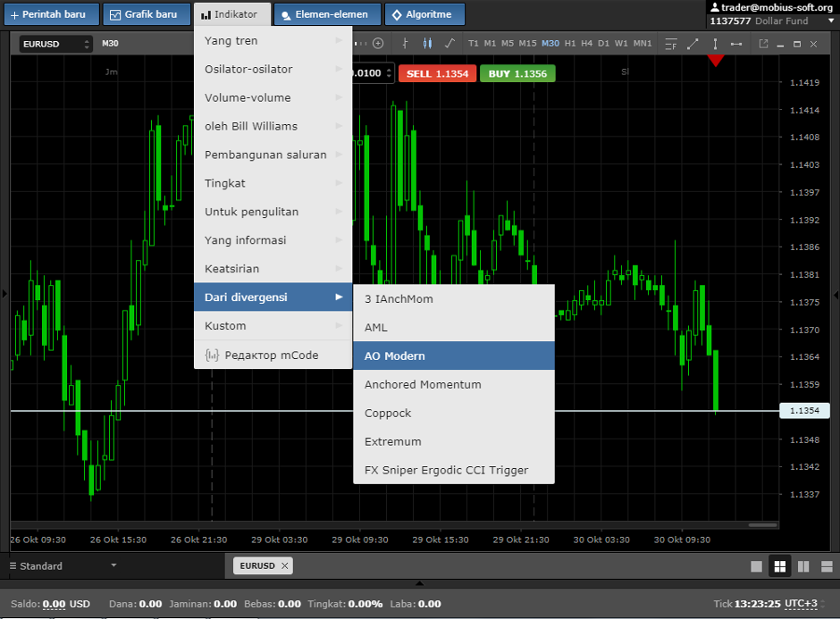840x619 pixels.
Task: Switch chart to line style icon
Action: pos(450,44)
